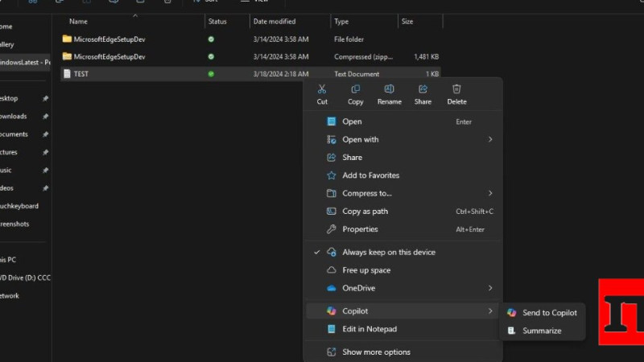644x362 pixels.
Task: Click the Open with icon
Action: tap(332, 139)
